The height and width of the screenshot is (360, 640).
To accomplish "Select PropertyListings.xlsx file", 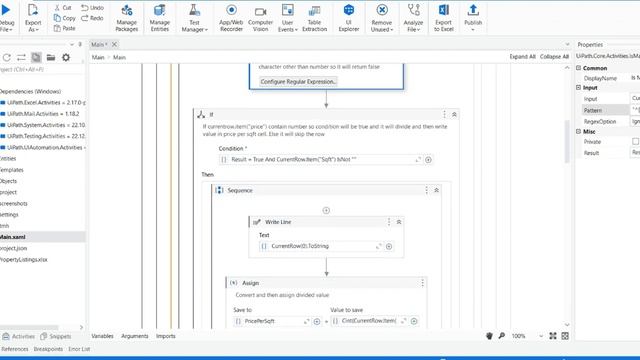I will pyautogui.click(x=24, y=260).
